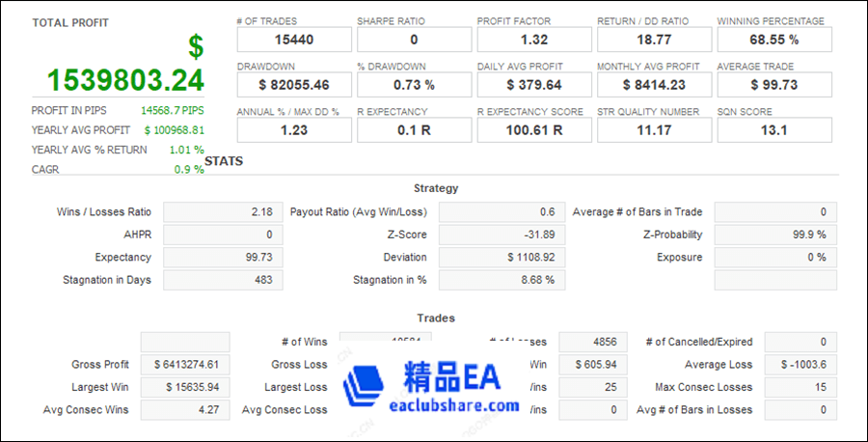Viewport: 868px width, 442px height.
Task: Click the Average Trade value $ 99.73
Action: (774, 85)
